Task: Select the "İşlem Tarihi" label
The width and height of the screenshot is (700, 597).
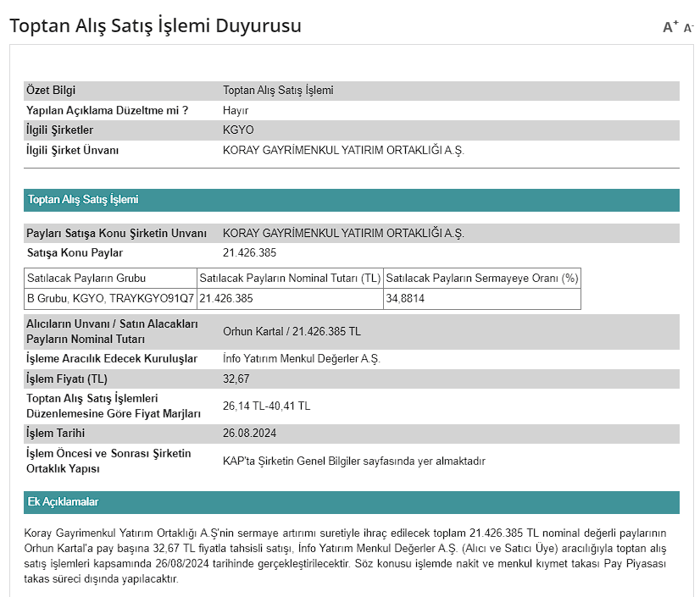Action: pos(55,433)
